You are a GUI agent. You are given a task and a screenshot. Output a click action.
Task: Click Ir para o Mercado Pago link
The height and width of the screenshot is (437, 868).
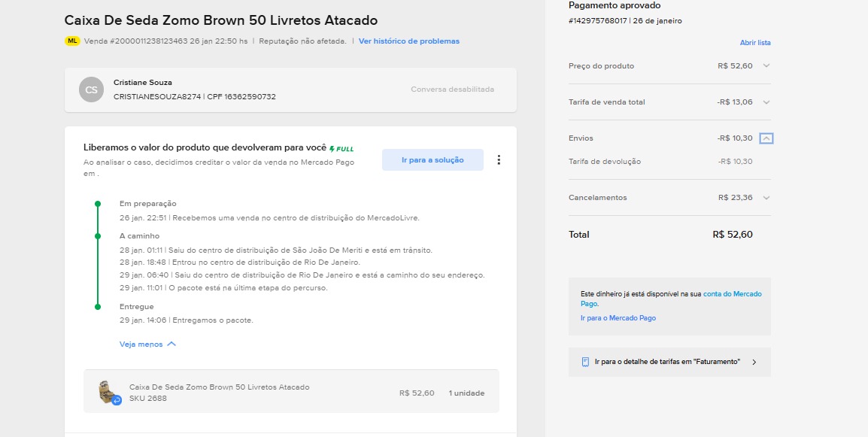pos(618,318)
